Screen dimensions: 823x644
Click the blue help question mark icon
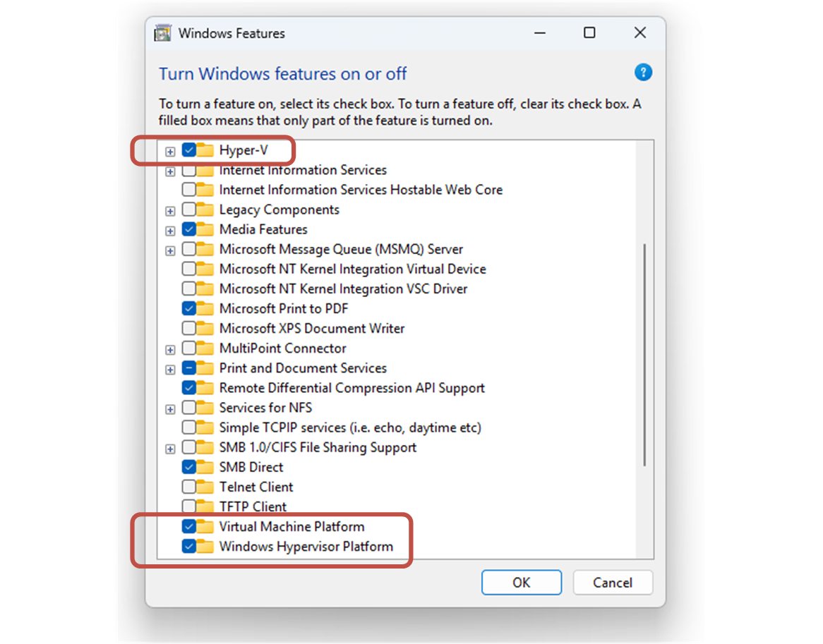coord(643,73)
